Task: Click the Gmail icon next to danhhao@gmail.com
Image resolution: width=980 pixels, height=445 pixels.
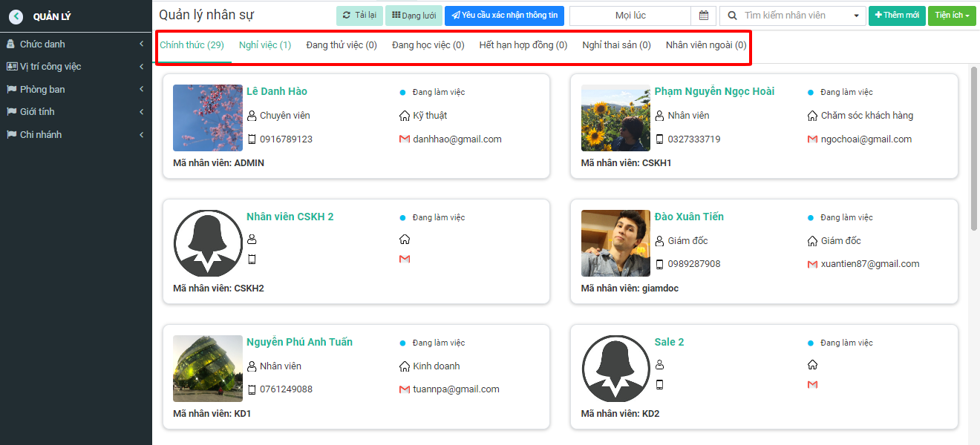Action: [405, 139]
